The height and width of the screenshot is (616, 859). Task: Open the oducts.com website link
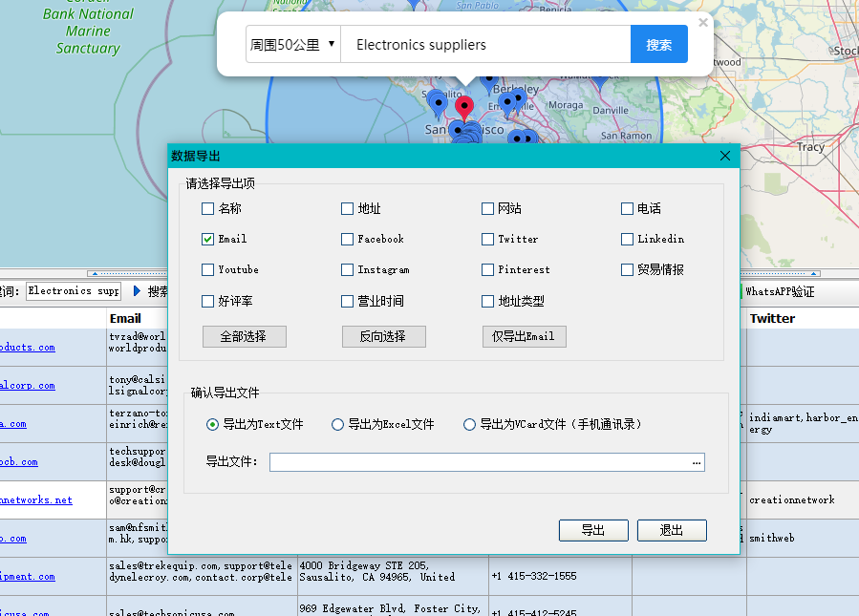28,347
